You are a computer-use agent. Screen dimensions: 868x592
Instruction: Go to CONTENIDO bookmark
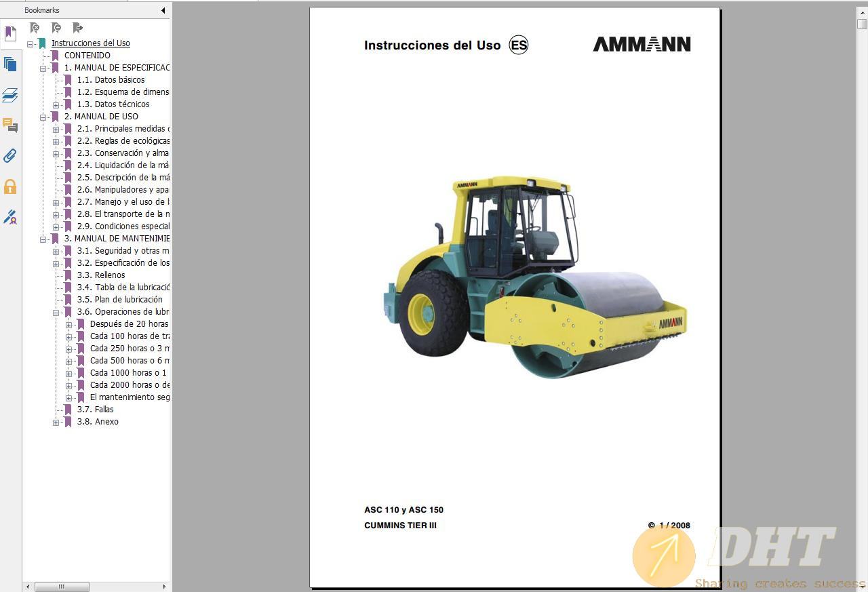coord(87,56)
